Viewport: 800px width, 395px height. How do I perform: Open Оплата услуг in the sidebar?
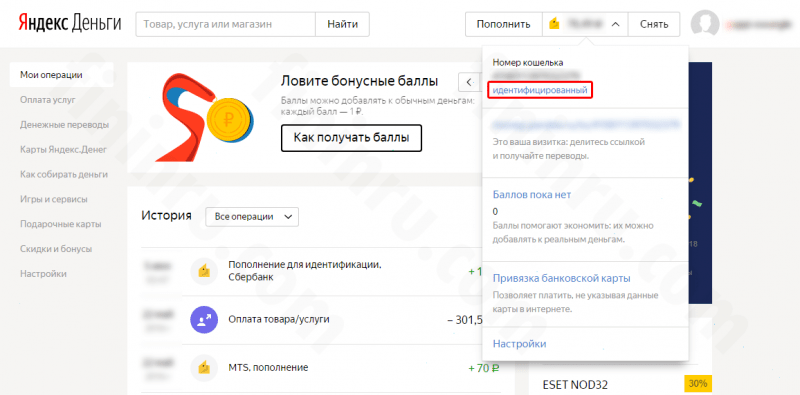pos(48,100)
